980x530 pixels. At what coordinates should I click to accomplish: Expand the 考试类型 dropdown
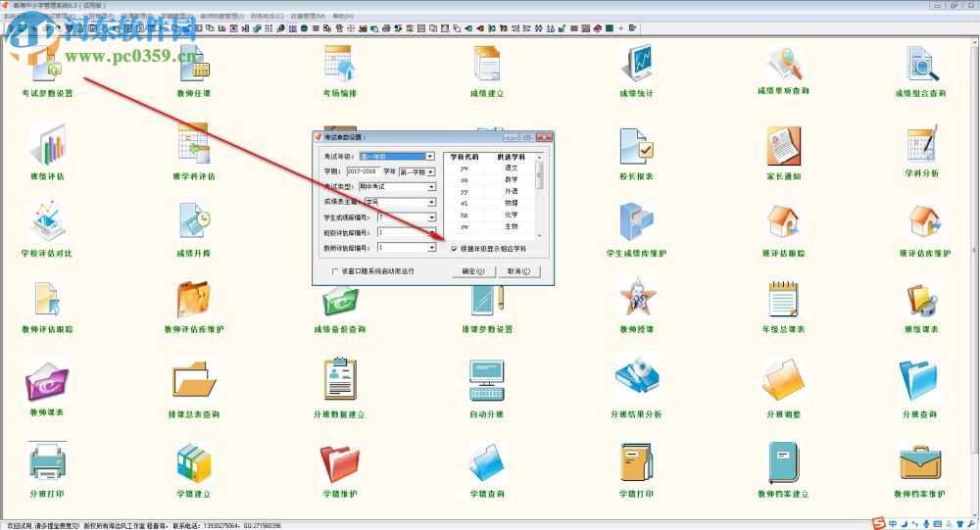[x=431, y=187]
